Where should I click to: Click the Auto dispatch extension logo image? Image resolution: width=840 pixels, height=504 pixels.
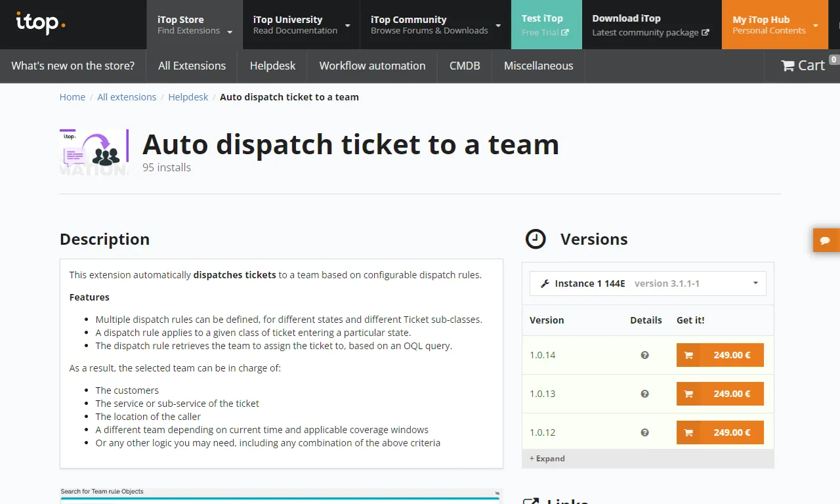(x=94, y=152)
